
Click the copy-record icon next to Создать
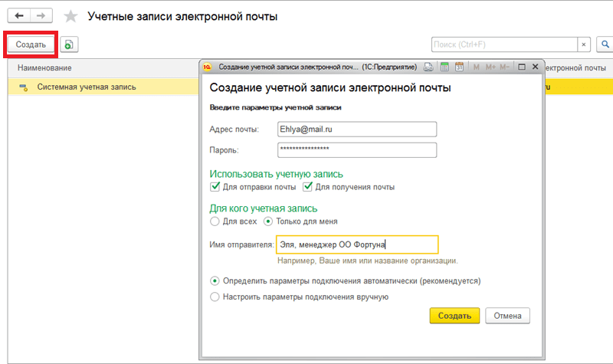[x=70, y=45]
